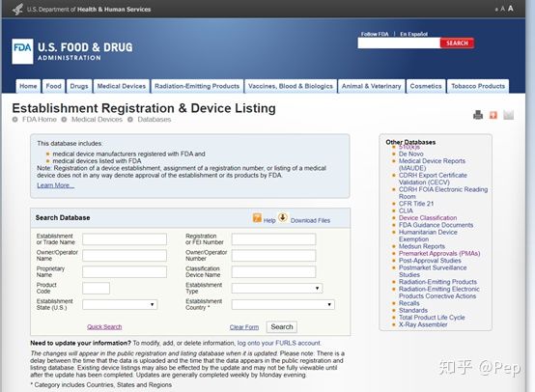This screenshot has height=392, width=535.
Task: Click the Proprietary Name field
Action: click(125, 272)
